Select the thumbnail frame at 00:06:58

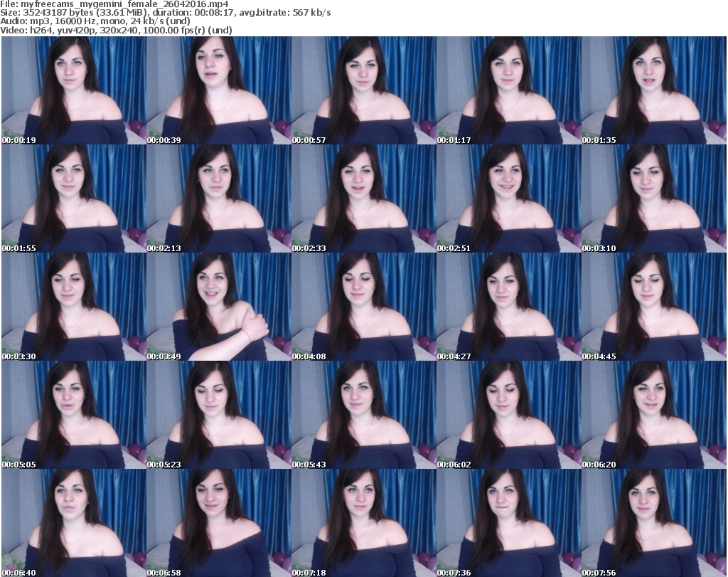click(219, 523)
